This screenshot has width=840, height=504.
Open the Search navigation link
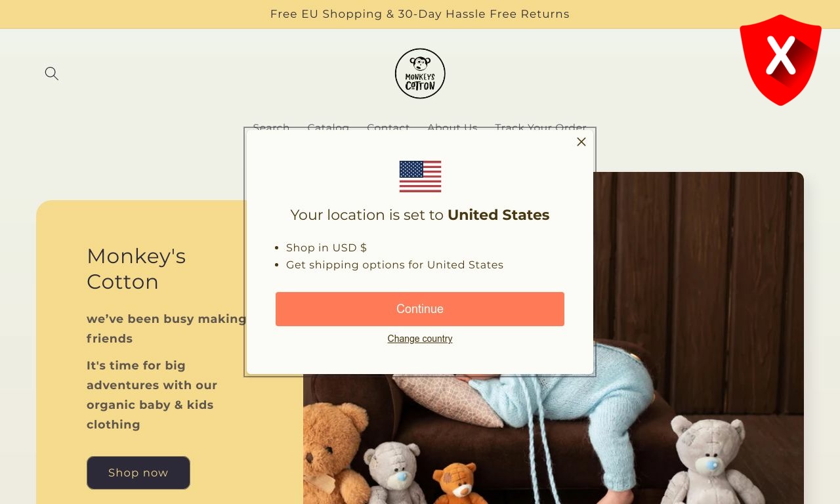pyautogui.click(x=271, y=127)
